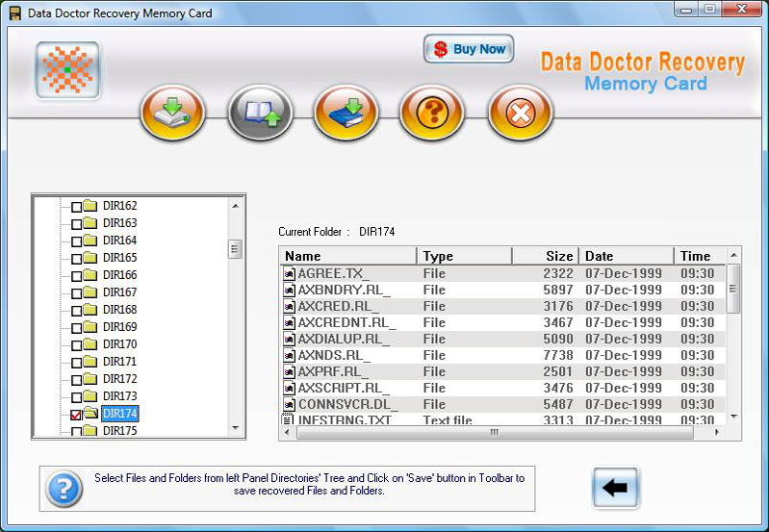This screenshot has height=532, width=769.
Task: Select the DIR170 folder in tree
Action: [119, 344]
